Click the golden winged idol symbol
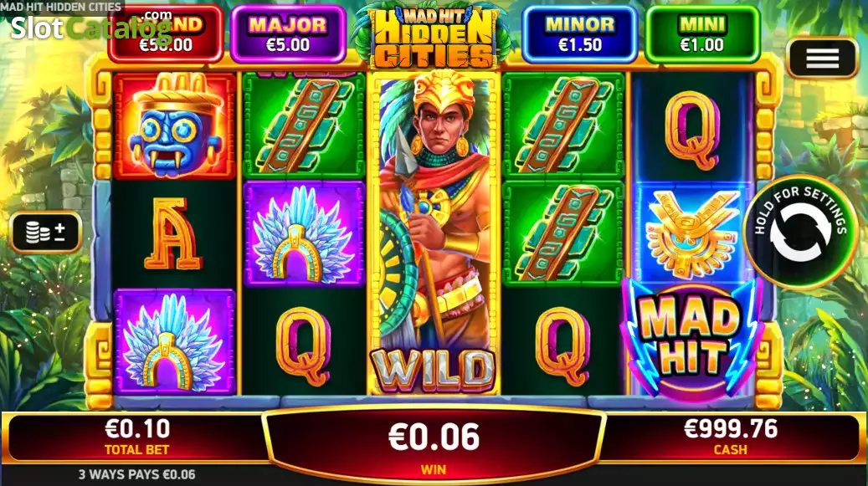Image resolution: width=868 pixels, height=486 pixels. point(692,233)
